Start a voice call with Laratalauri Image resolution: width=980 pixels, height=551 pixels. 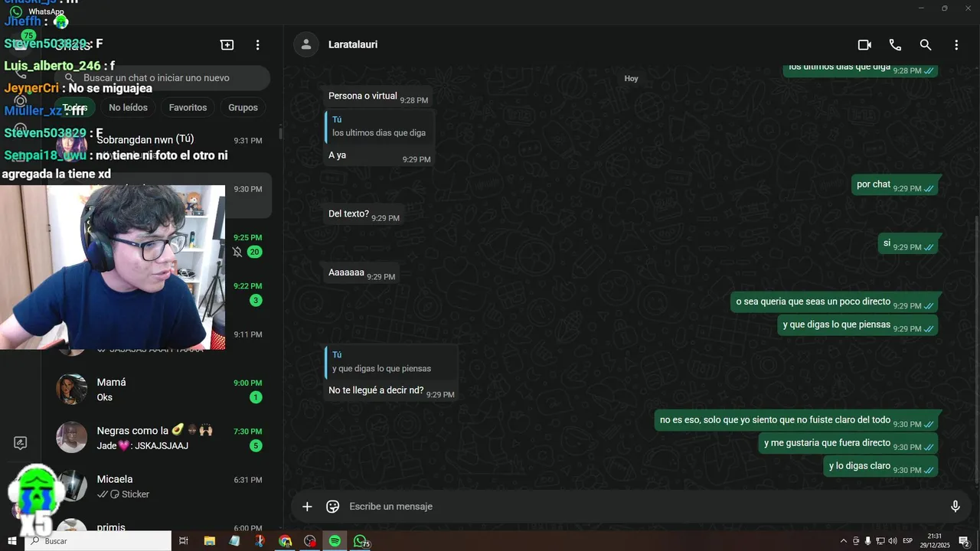(x=895, y=45)
